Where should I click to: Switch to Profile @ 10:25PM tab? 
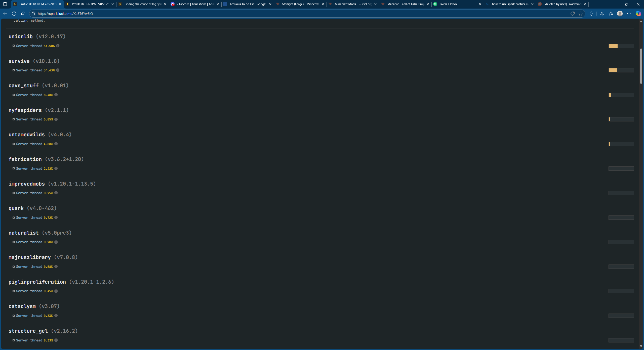pyautogui.click(x=90, y=4)
